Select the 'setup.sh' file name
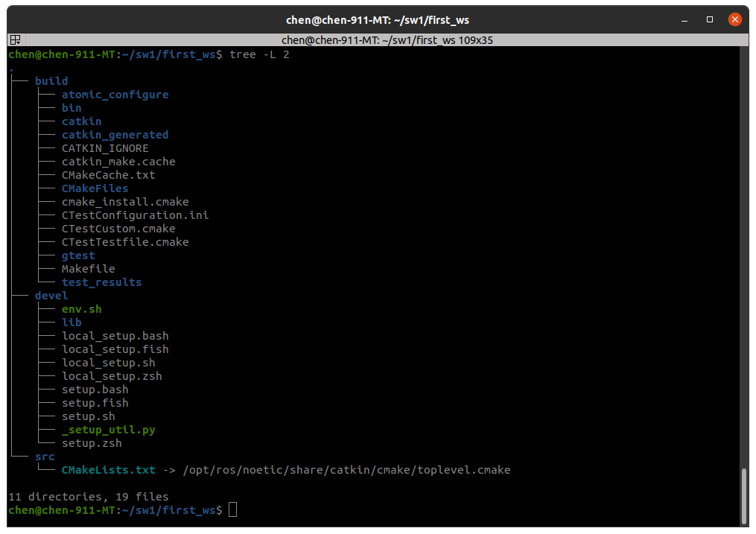This screenshot has width=756, height=534. pos(88,416)
